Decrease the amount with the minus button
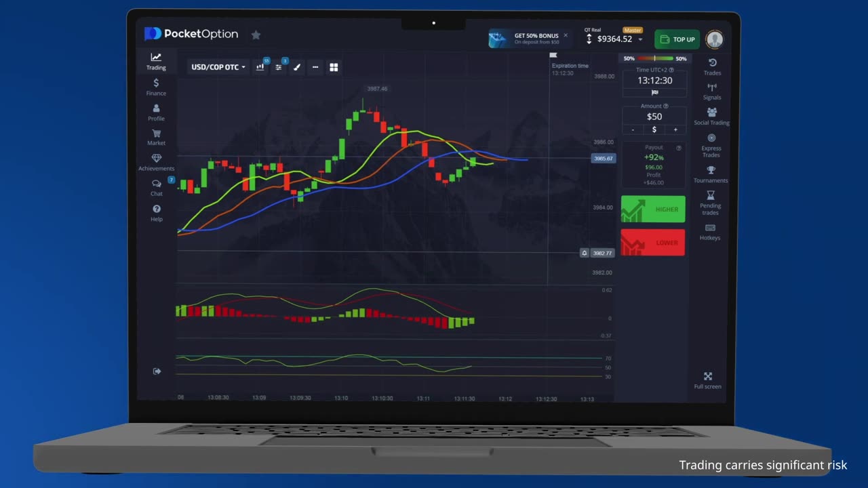Image resolution: width=868 pixels, height=488 pixels. pos(633,129)
